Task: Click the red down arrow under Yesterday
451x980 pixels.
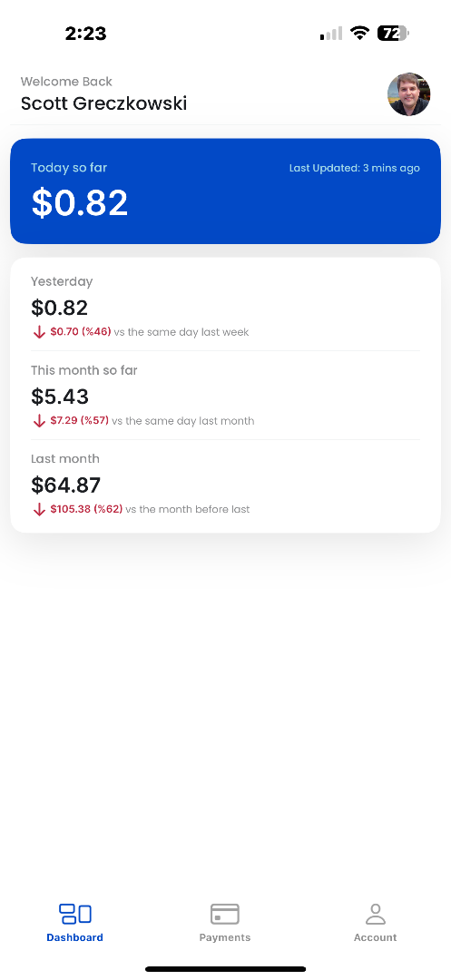Action: [x=39, y=332]
